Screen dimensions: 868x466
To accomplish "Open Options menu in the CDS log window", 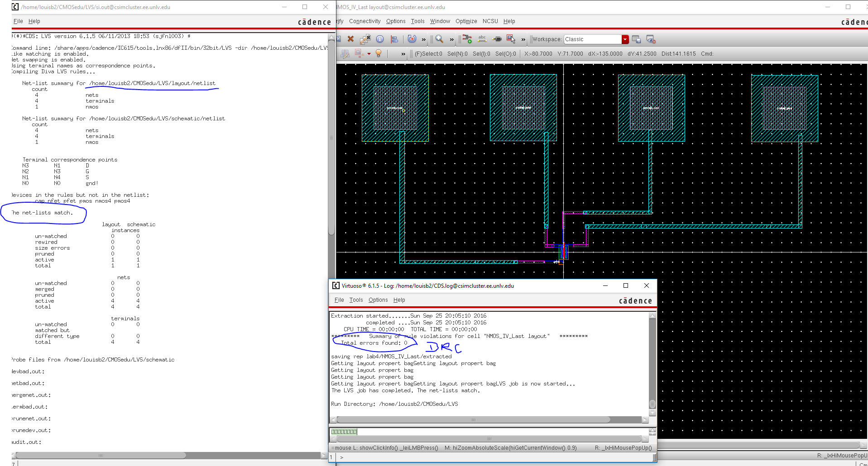I will pos(378,300).
